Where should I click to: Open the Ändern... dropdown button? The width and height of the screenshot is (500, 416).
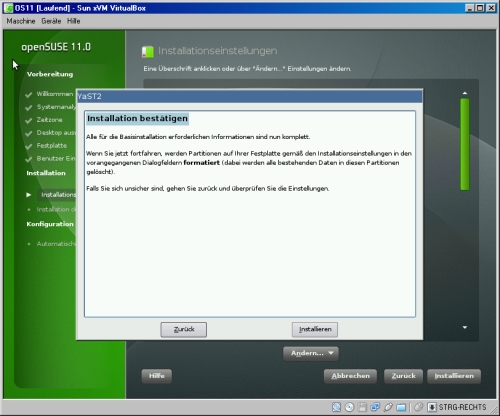(x=311, y=353)
